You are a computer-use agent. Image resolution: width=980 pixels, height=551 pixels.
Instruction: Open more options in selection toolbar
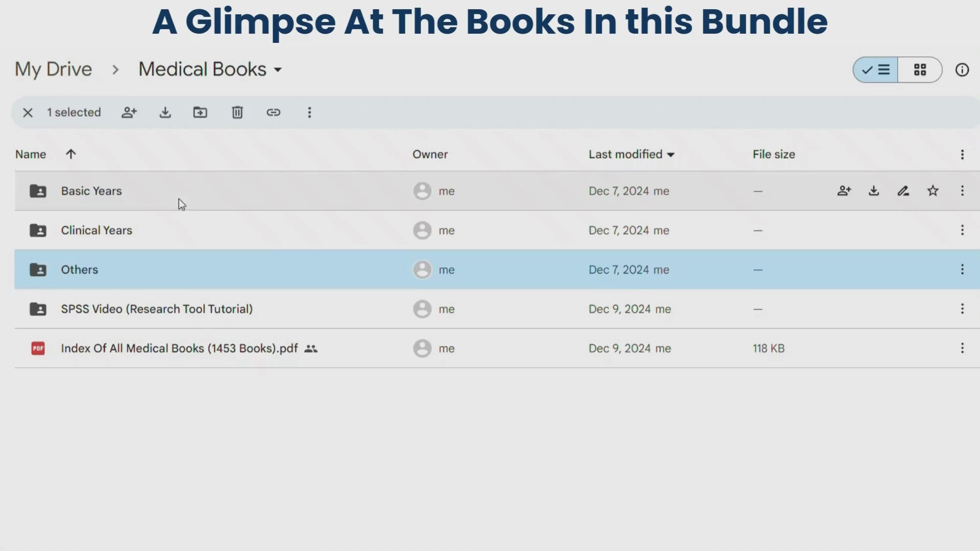pos(309,112)
